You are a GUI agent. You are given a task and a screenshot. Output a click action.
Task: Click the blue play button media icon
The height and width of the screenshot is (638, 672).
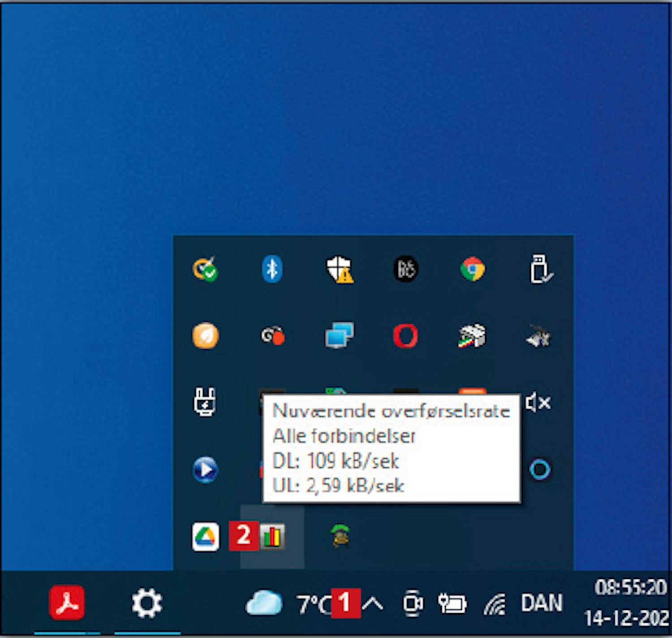click(206, 470)
